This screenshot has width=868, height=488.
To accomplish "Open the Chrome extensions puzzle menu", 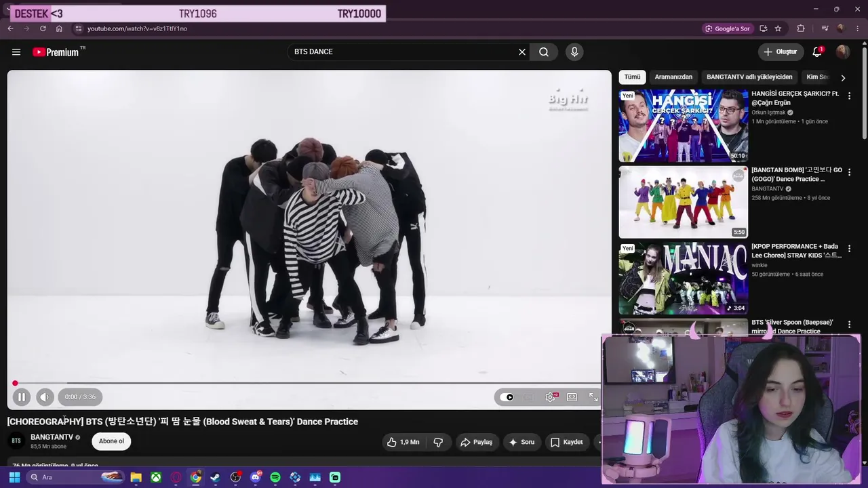I will (x=801, y=28).
